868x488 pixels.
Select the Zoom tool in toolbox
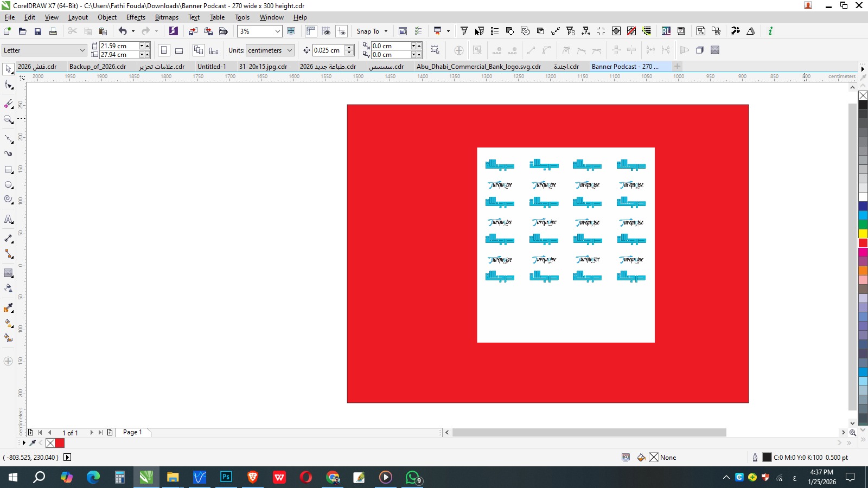pyautogui.click(x=8, y=119)
